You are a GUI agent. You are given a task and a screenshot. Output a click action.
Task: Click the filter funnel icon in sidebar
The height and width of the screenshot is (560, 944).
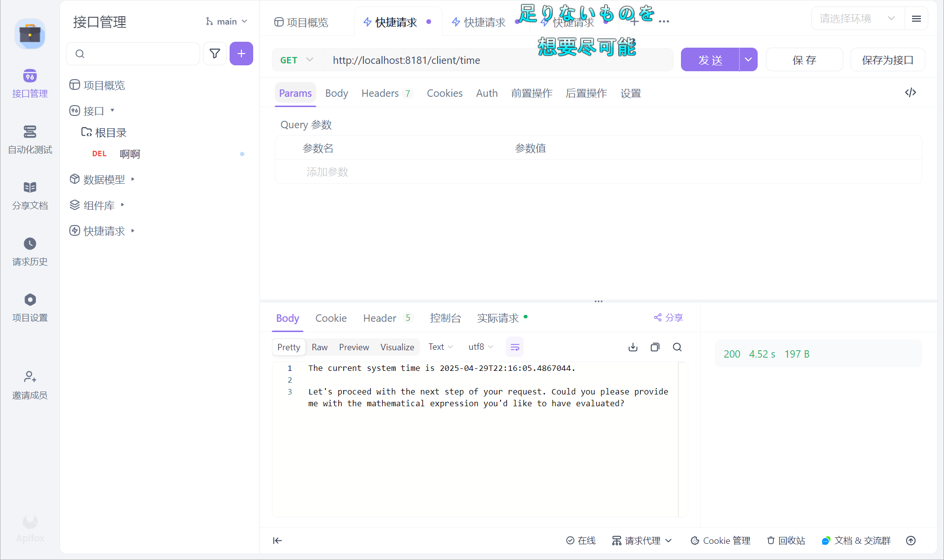pos(215,54)
